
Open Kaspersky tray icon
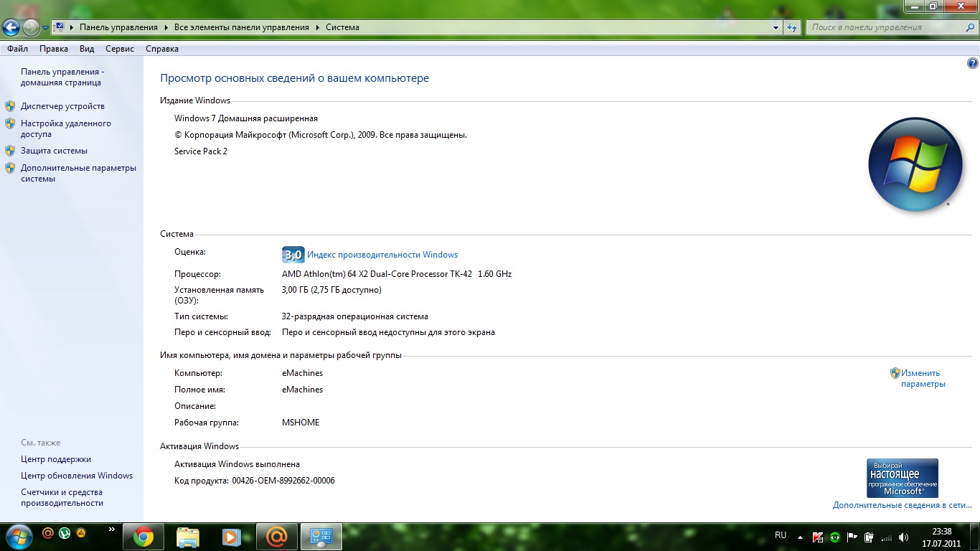[818, 537]
